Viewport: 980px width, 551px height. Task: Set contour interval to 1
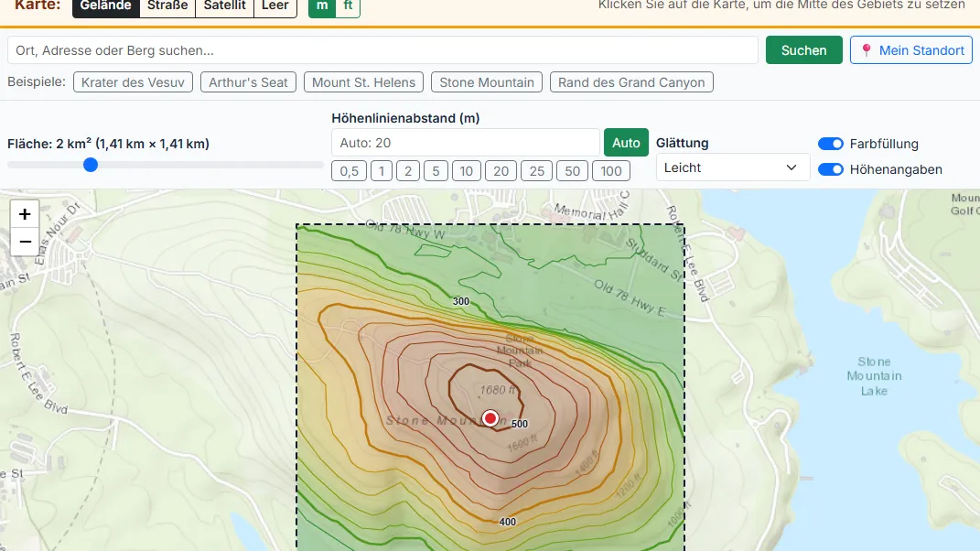[x=382, y=171]
